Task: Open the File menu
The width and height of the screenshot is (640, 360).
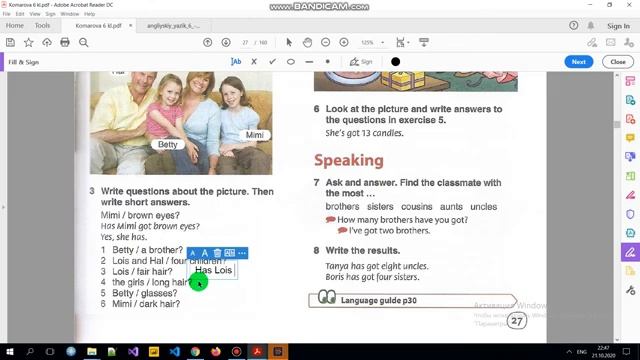Action: tap(7, 14)
